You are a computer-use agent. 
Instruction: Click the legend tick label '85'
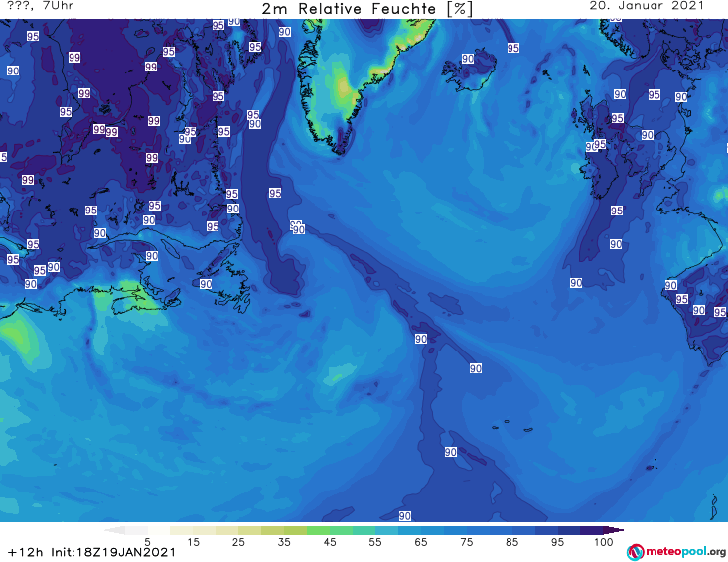[x=512, y=542]
